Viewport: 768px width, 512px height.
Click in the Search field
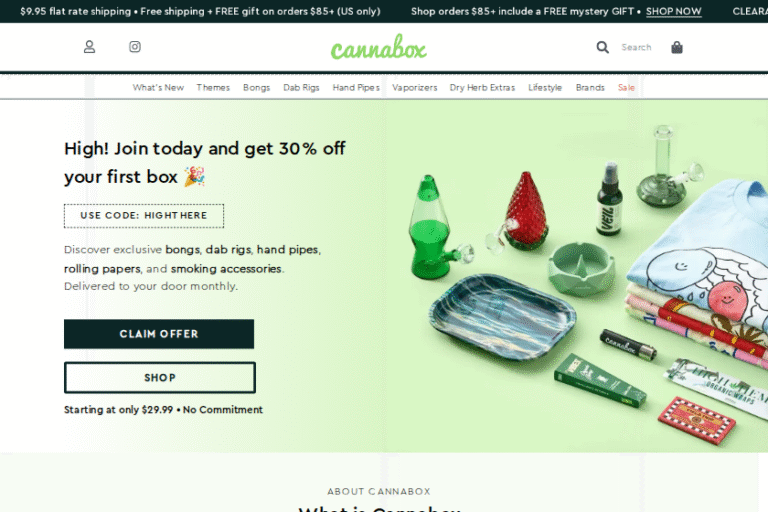point(636,48)
